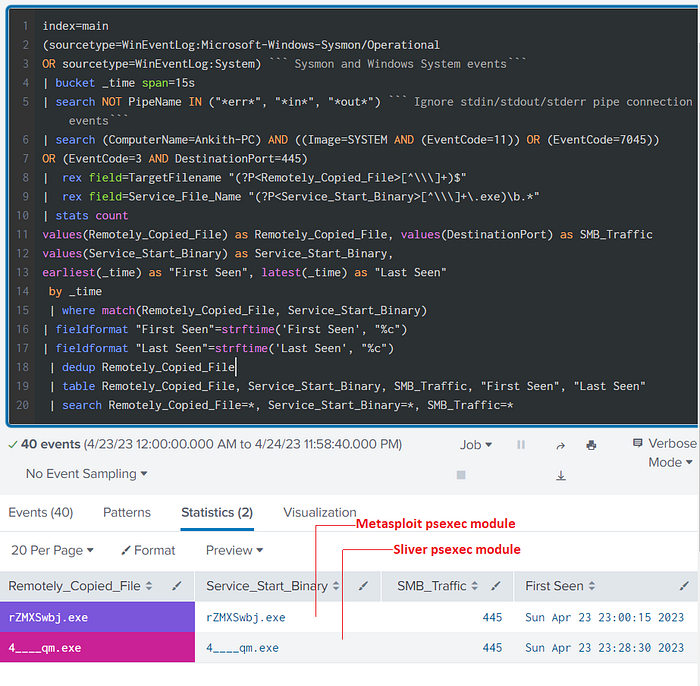This screenshot has height=686, width=700.
Task: Print the search results
Action: tap(591, 445)
